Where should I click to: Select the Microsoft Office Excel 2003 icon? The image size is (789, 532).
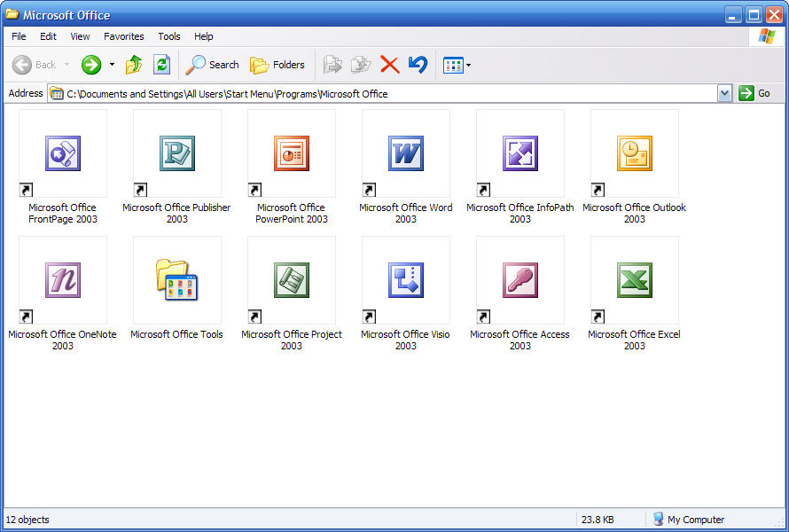click(635, 280)
